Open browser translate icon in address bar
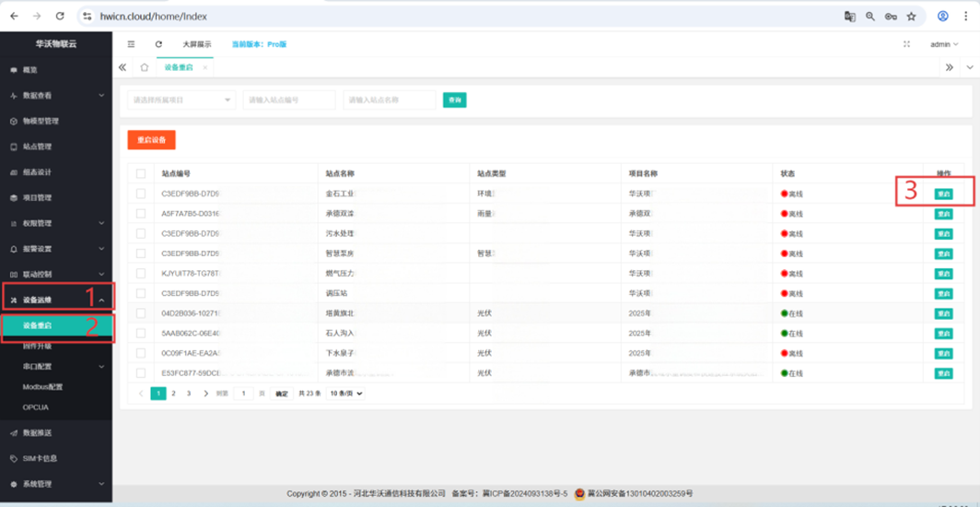 coord(850,17)
